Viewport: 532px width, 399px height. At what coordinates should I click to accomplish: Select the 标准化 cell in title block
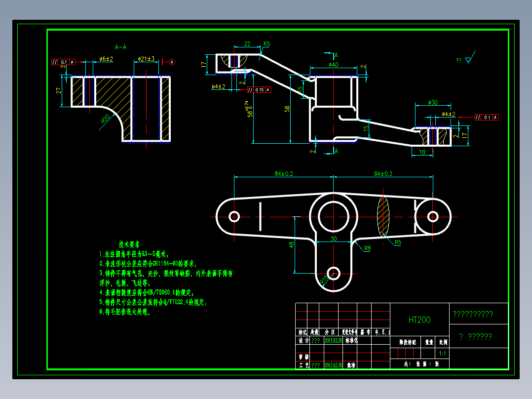[351, 340]
